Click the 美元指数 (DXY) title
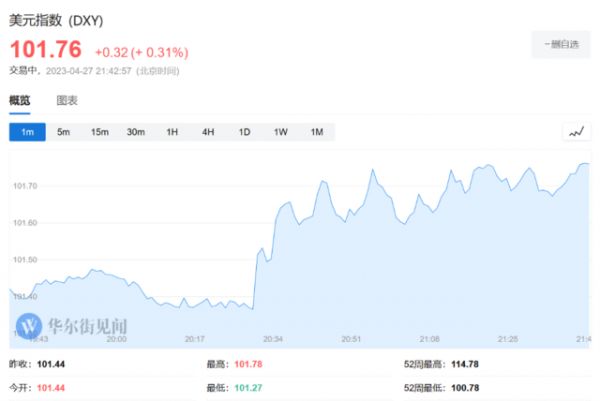 (x=56, y=20)
